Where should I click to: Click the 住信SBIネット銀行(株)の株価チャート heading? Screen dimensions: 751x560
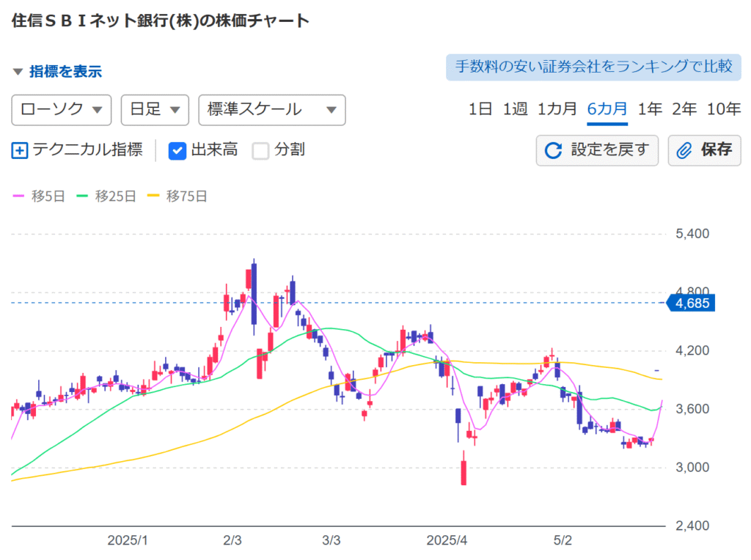pos(161,21)
